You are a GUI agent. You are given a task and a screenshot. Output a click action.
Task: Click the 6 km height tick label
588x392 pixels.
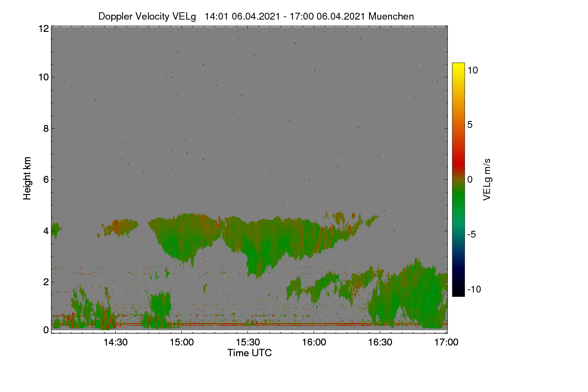46,179
